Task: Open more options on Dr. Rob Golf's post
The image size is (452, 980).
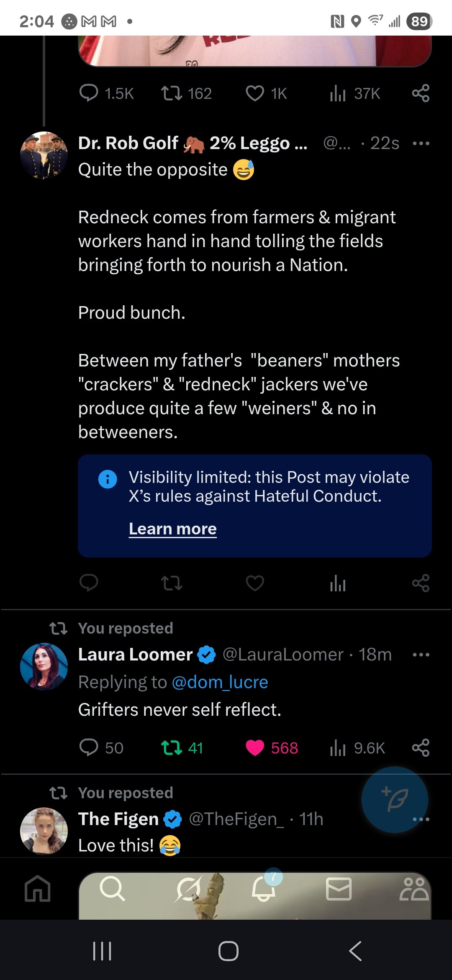Action: point(421,143)
